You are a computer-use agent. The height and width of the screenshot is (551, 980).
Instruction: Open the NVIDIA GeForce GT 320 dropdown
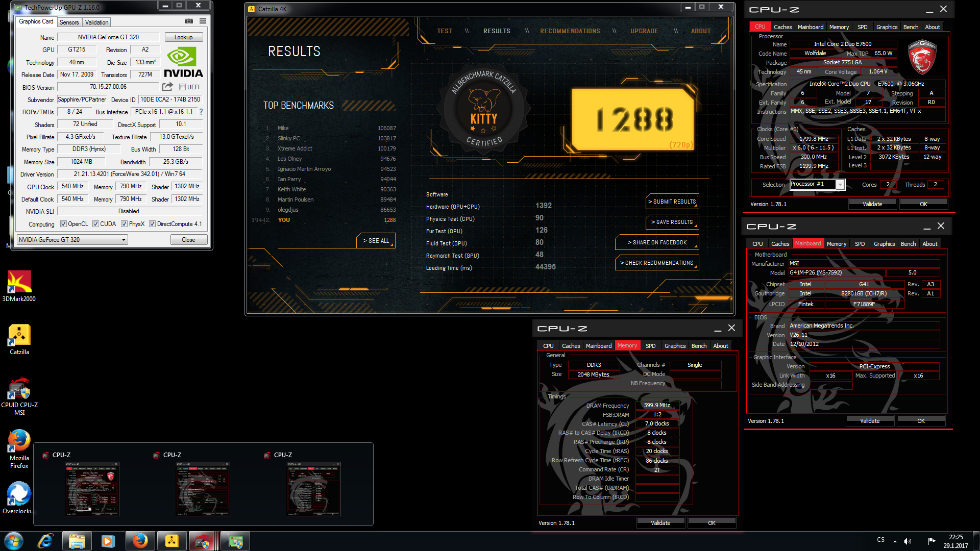point(72,240)
